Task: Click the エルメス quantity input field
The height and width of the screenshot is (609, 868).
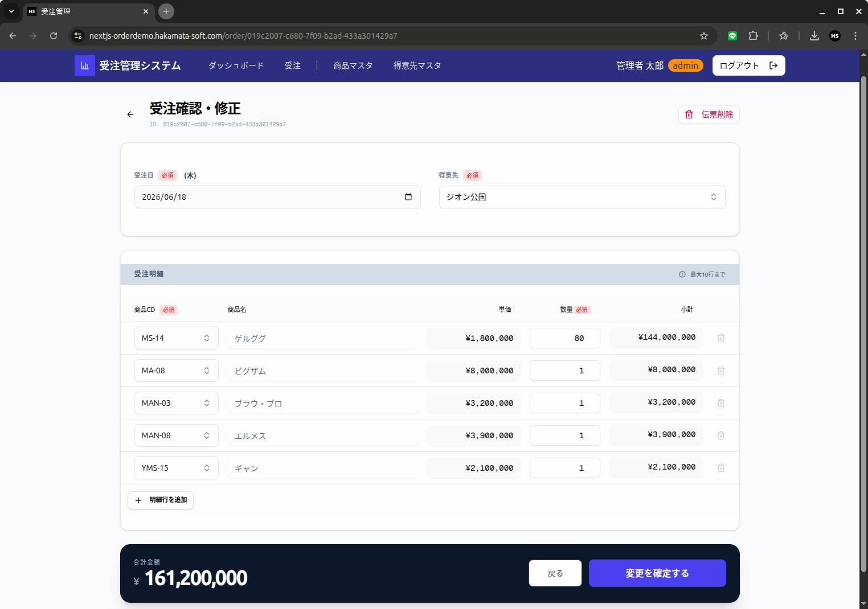Action: tap(564, 435)
